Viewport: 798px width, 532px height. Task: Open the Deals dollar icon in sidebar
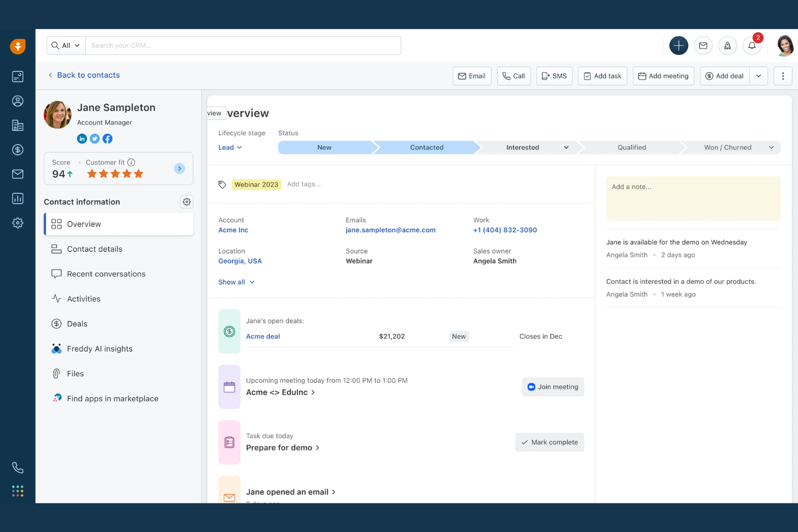pos(18,150)
